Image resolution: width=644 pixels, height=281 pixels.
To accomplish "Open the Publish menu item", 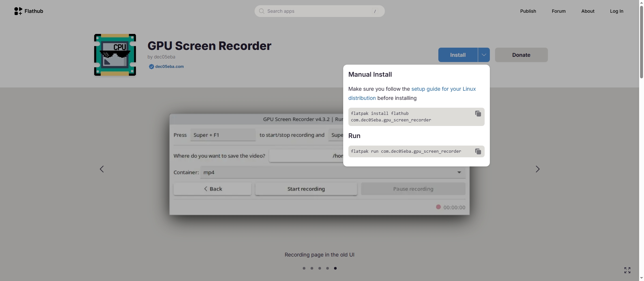I will pos(528,11).
